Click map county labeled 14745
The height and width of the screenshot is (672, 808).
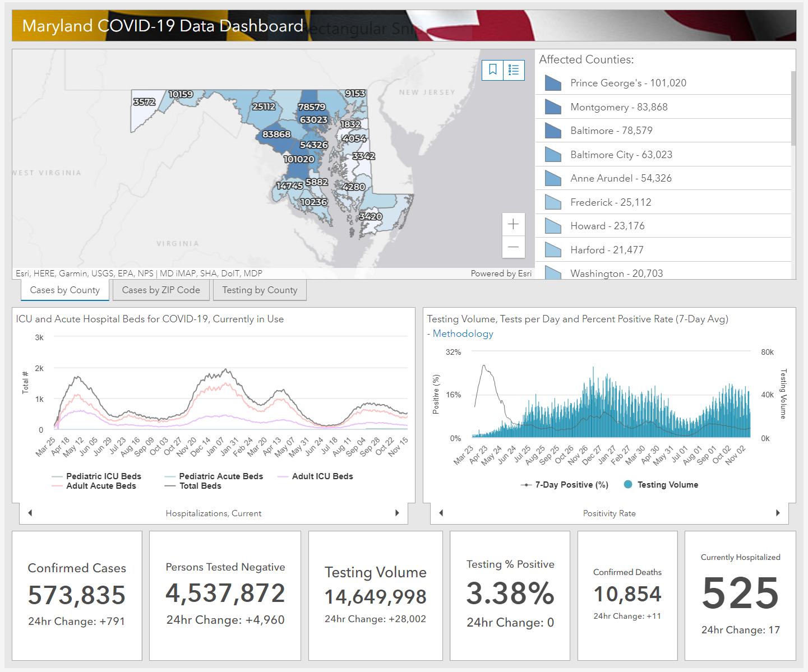(x=289, y=186)
